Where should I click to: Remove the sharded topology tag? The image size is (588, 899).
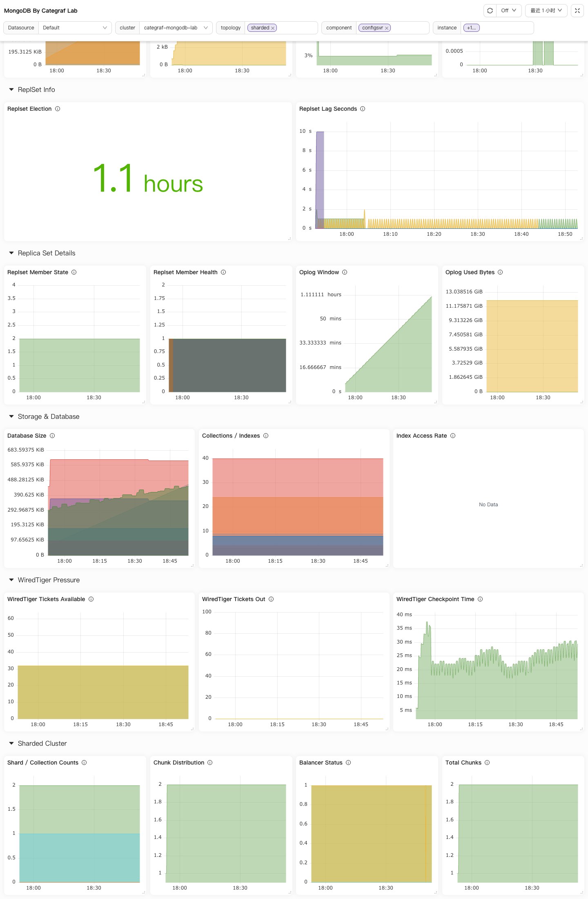coord(273,28)
